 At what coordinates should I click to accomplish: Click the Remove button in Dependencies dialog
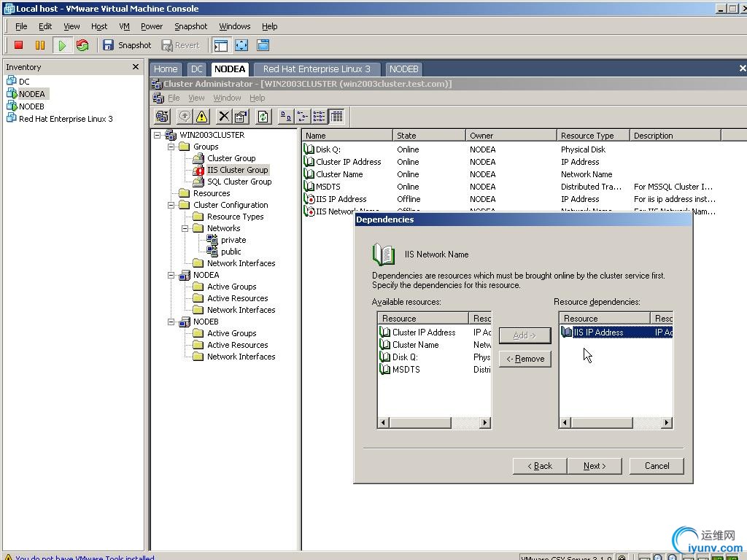point(525,359)
